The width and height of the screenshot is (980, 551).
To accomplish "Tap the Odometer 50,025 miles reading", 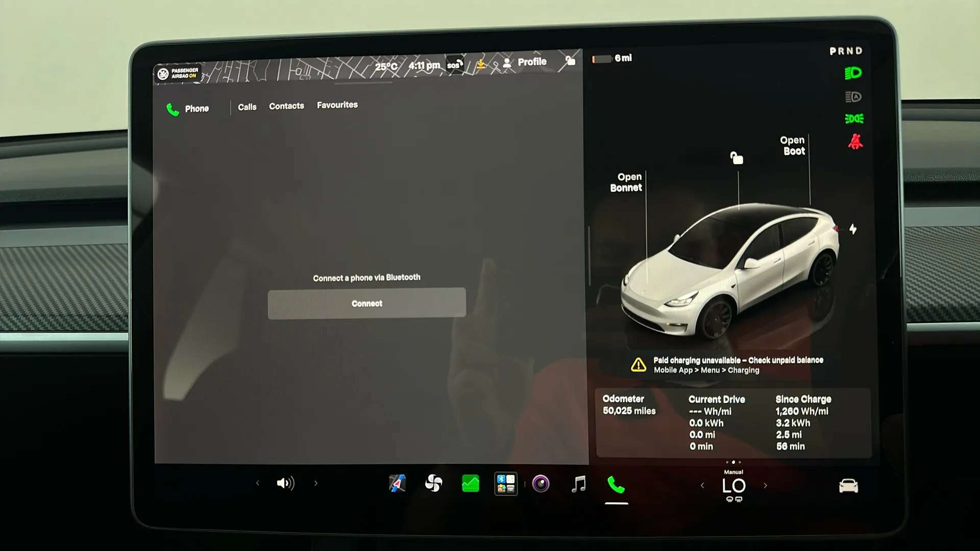I will click(x=629, y=405).
